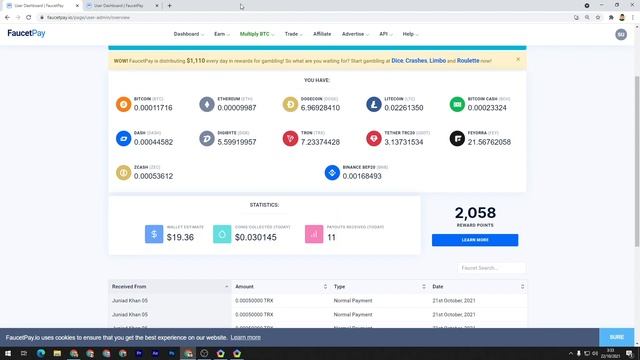
Task: Click the page vertical scrollbar
Action: pos(637,161)
